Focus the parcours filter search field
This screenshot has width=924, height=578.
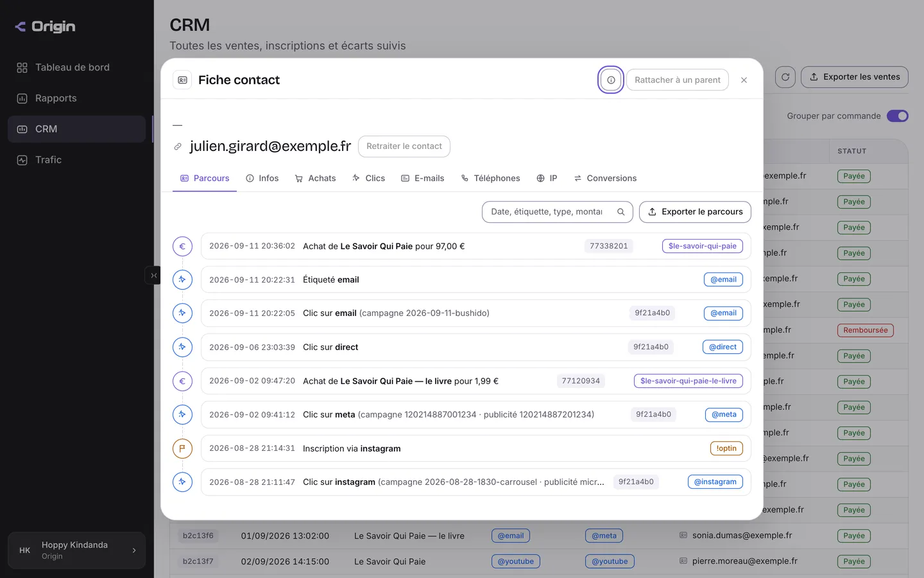pos(557,212)
